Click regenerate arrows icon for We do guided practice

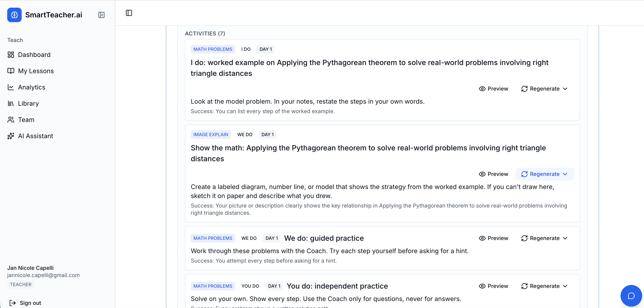click(524, 238)
